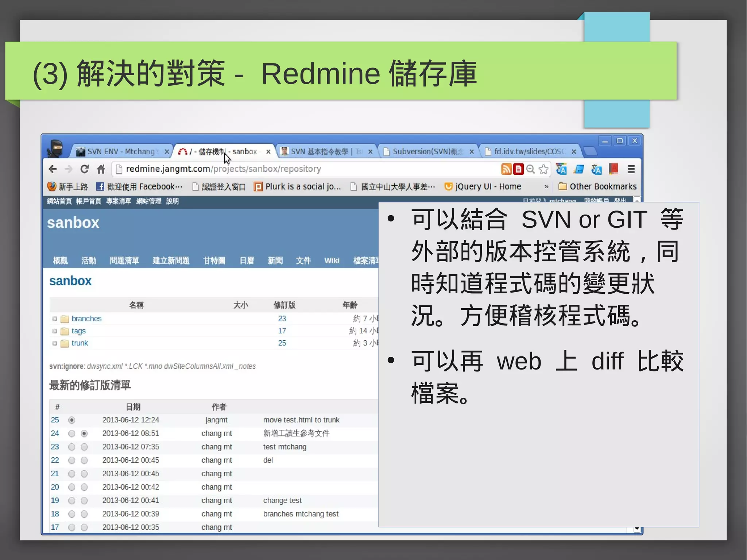This screenshot has width=747, height=560.
Task: Select the first radio button for revision 19
Action: click(x=72, y=501)
